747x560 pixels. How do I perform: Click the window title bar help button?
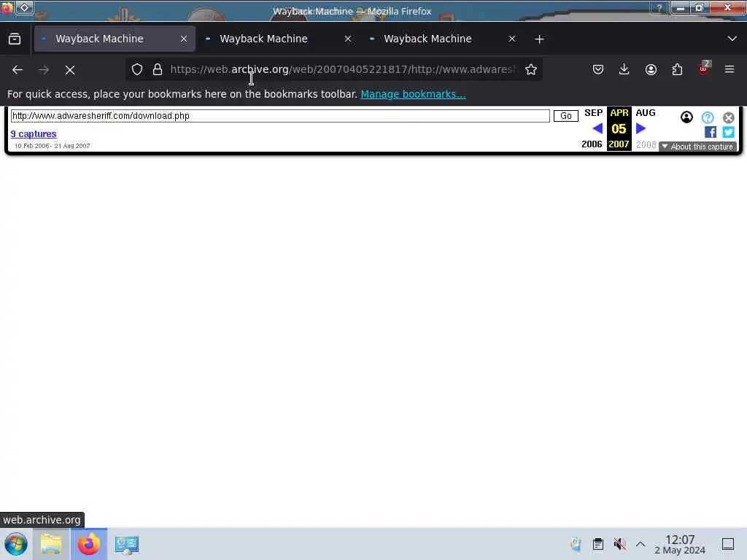point(659,8)
